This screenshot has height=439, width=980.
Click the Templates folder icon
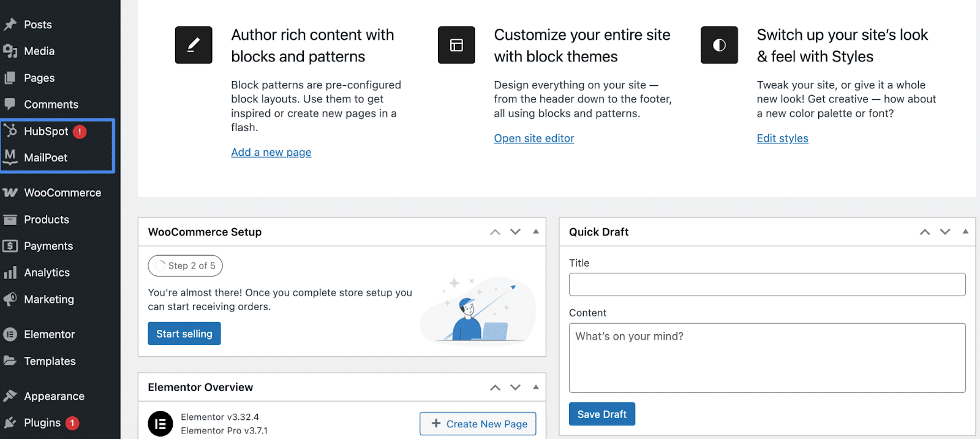click(x=10, y=361)
